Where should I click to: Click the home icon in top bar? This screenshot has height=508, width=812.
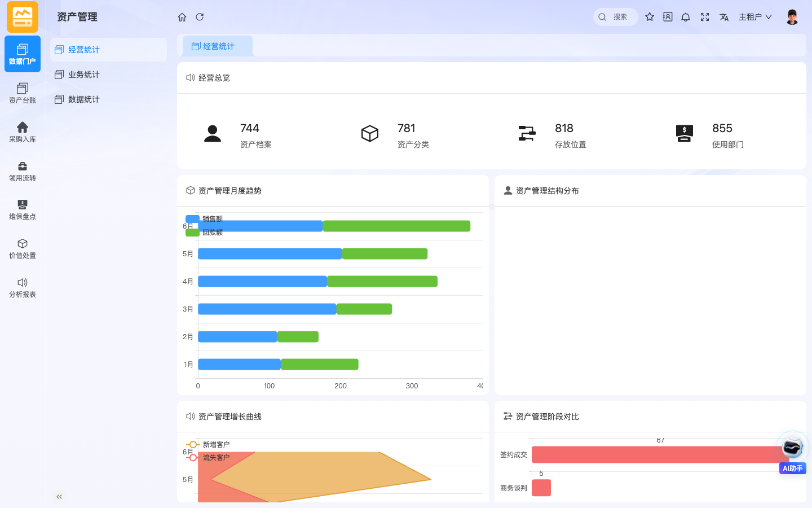[182, 17]
